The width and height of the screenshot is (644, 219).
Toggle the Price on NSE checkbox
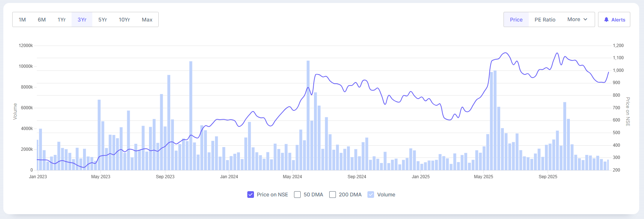[251, 195]
